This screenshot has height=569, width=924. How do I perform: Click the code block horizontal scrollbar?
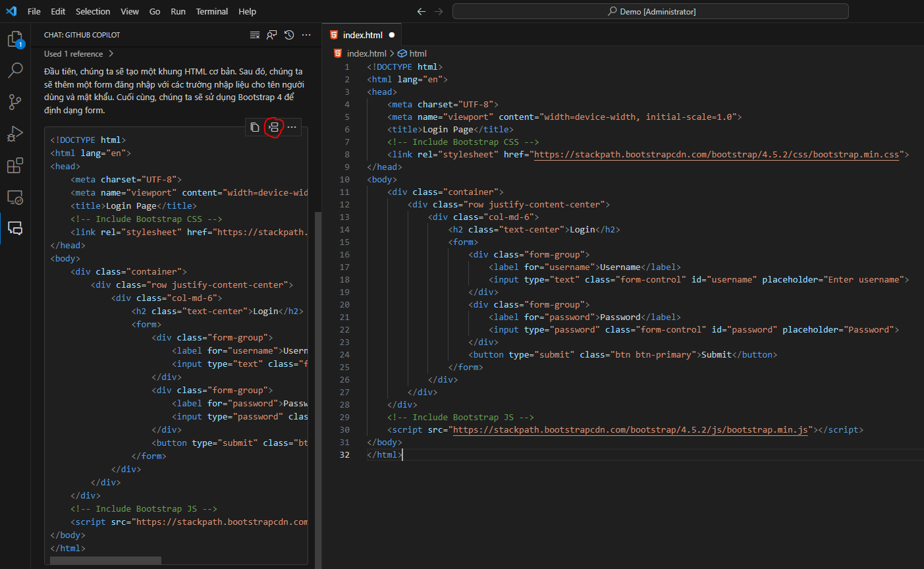coord(105,560)
